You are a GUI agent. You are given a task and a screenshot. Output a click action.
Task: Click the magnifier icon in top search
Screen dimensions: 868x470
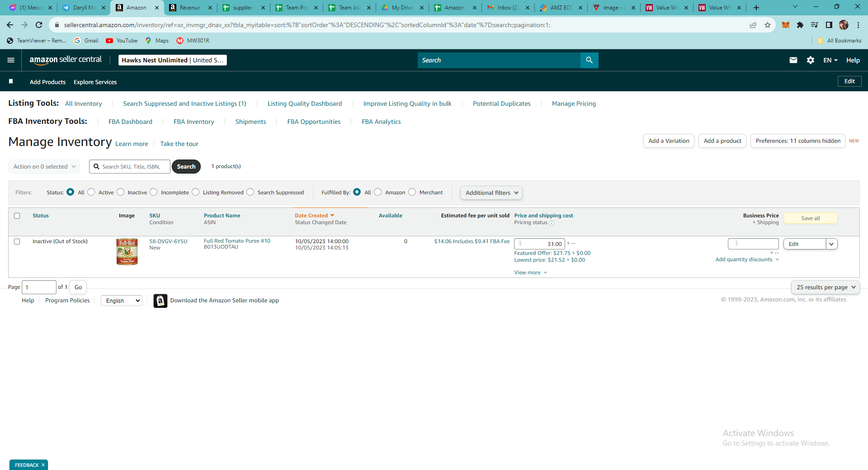pyautogui.click(x=589, y=60)
